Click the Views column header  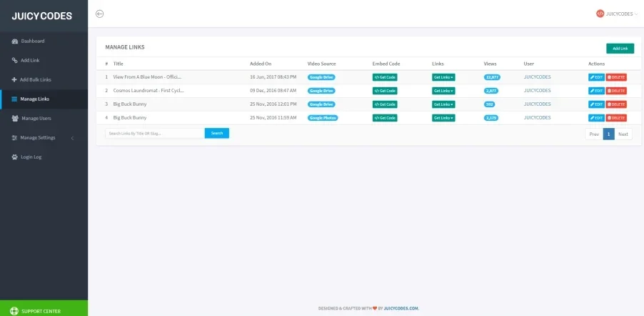[490, 64]
